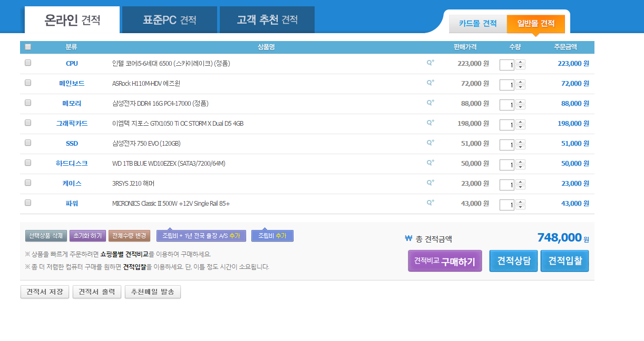Select the 그래픽카드 row checkbox
Viewport: 644px width, 341px height.
28,123
